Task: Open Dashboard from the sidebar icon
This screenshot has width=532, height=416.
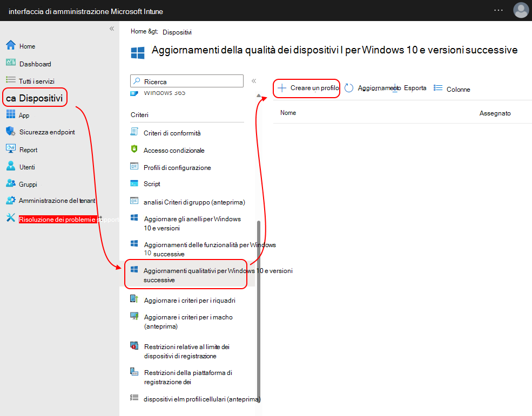Action: click(10, 63)
